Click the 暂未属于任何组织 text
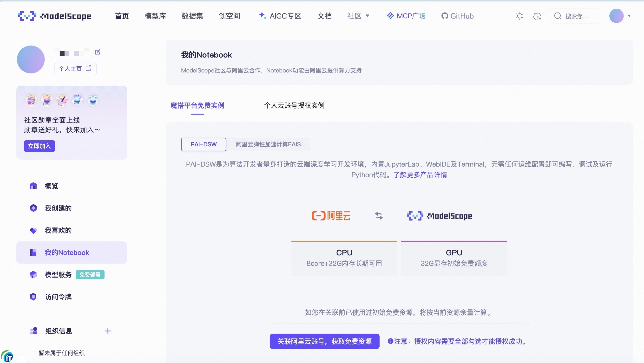 61,353
